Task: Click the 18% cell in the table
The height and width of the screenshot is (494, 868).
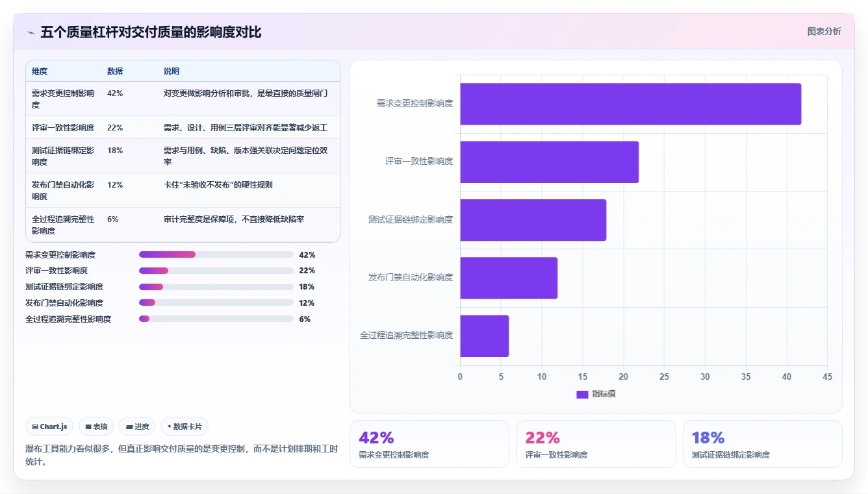Action: coord(115,151)
